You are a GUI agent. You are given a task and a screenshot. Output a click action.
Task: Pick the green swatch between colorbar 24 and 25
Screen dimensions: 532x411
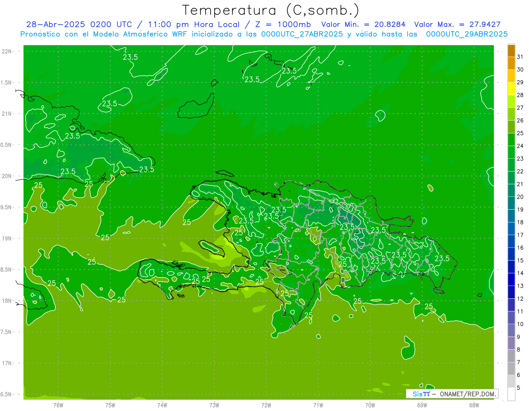click(x=512, y=140)
